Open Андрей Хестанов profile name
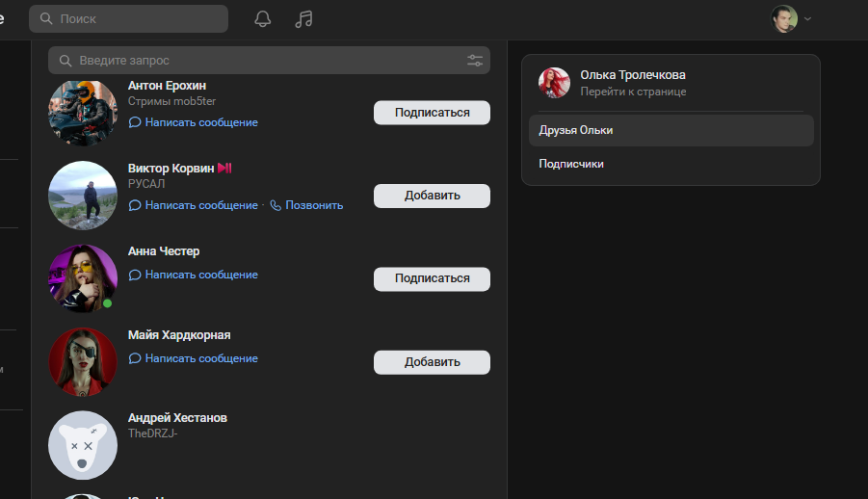 pos(177,418)
